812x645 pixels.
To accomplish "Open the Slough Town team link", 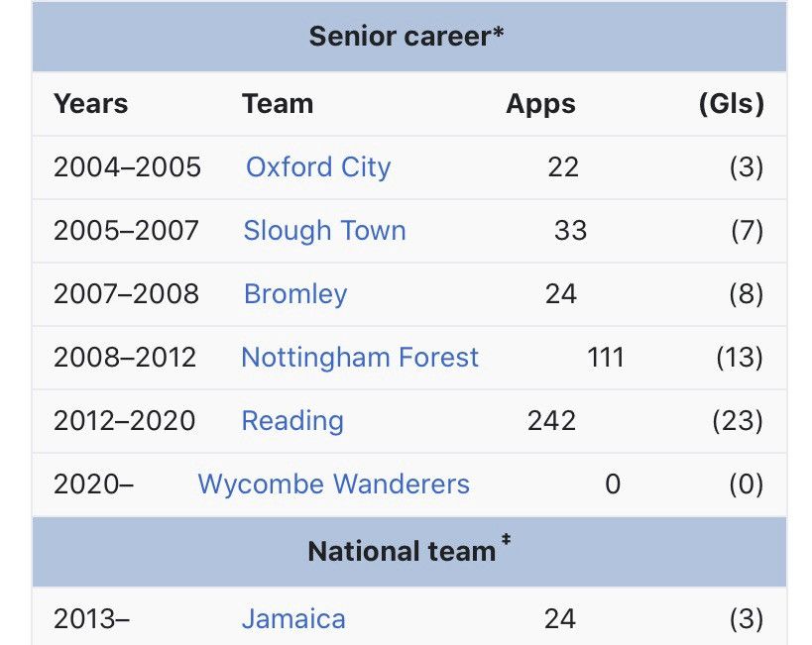I will 324,230.
